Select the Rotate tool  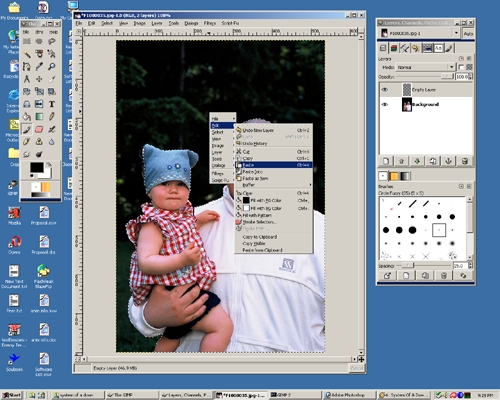tap(27, 91)
